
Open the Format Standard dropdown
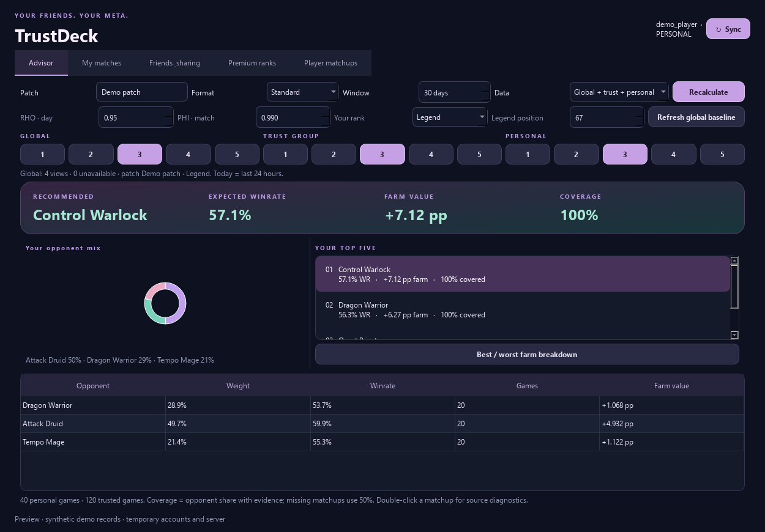(302, 92)
